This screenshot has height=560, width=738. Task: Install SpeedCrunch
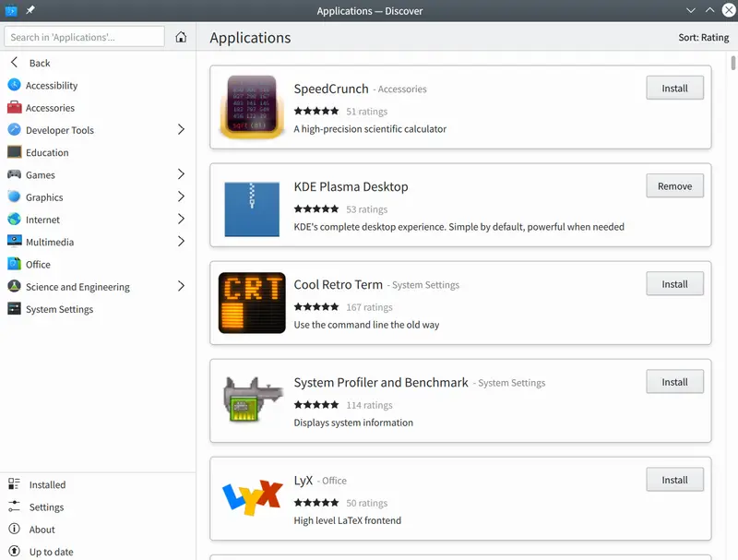click(x=674, y=88)
